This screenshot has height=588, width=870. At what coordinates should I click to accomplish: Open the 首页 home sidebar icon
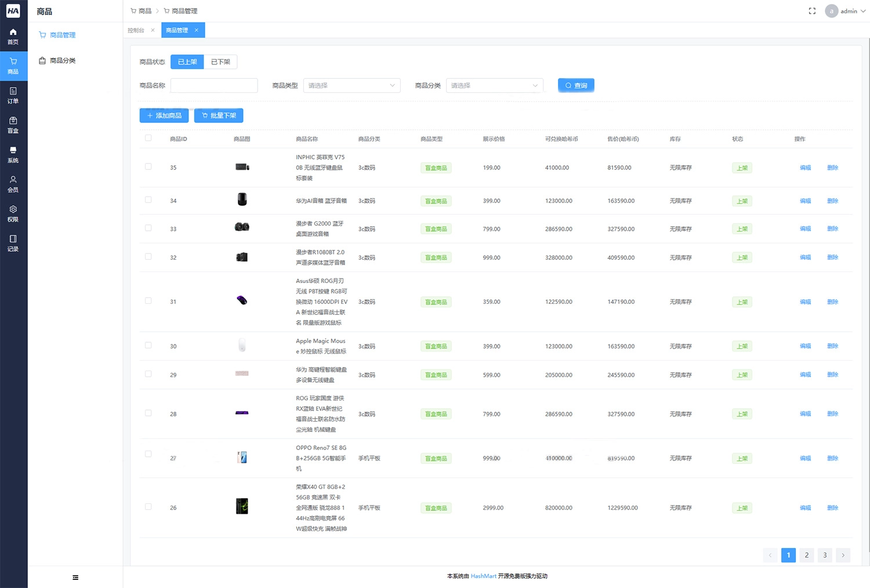click(13, 36)
